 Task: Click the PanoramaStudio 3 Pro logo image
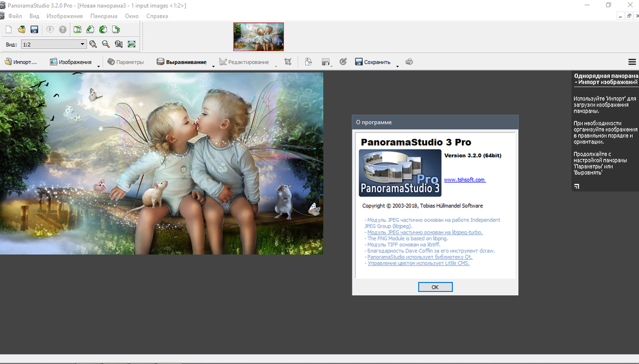(400, 173)
